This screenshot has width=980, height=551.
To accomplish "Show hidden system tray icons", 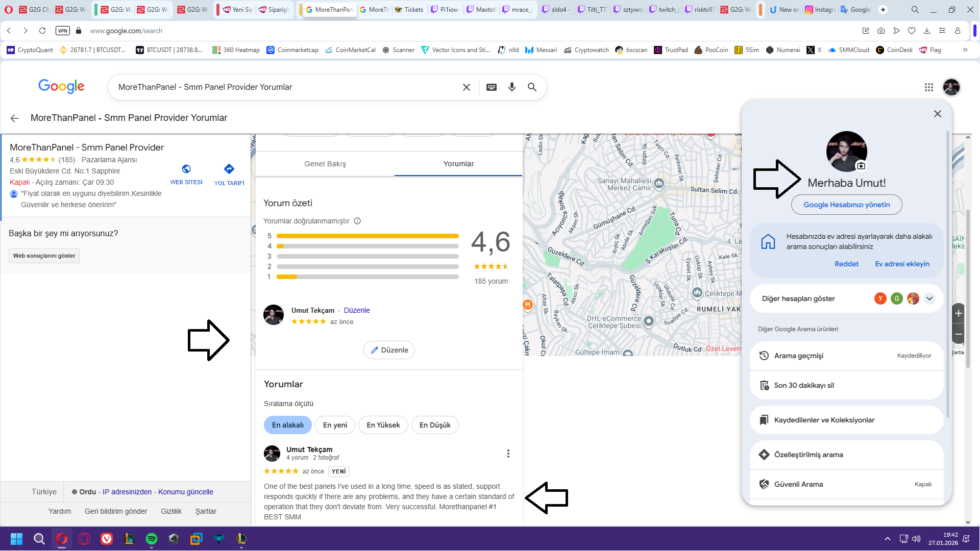I will click(x=888, y=539).
